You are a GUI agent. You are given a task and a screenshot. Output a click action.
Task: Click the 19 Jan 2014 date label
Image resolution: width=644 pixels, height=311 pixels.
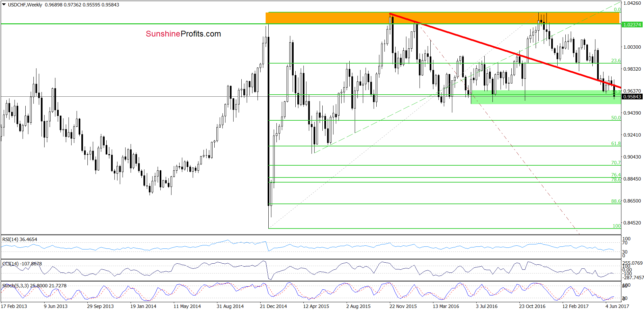click(x=143, y=306)
